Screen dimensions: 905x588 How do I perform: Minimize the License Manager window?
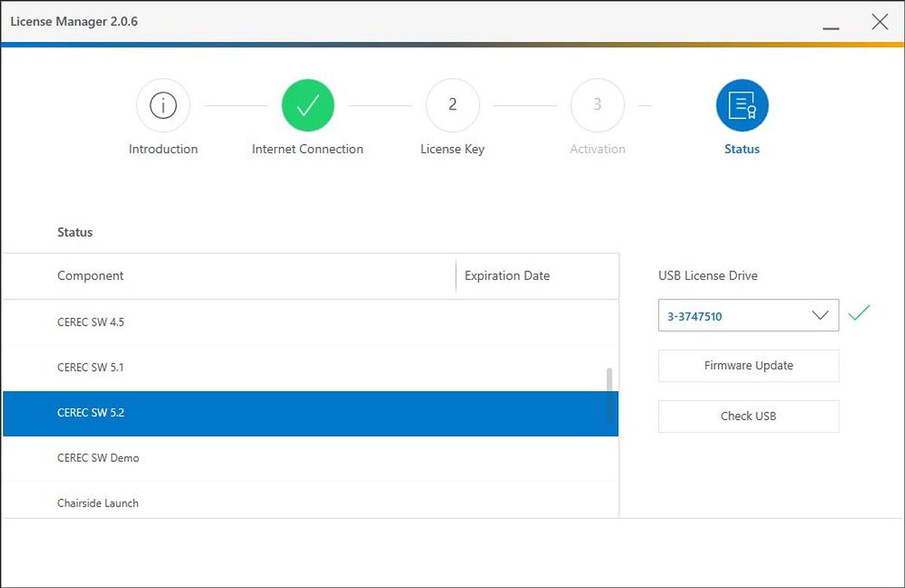[x=831, y=23]
